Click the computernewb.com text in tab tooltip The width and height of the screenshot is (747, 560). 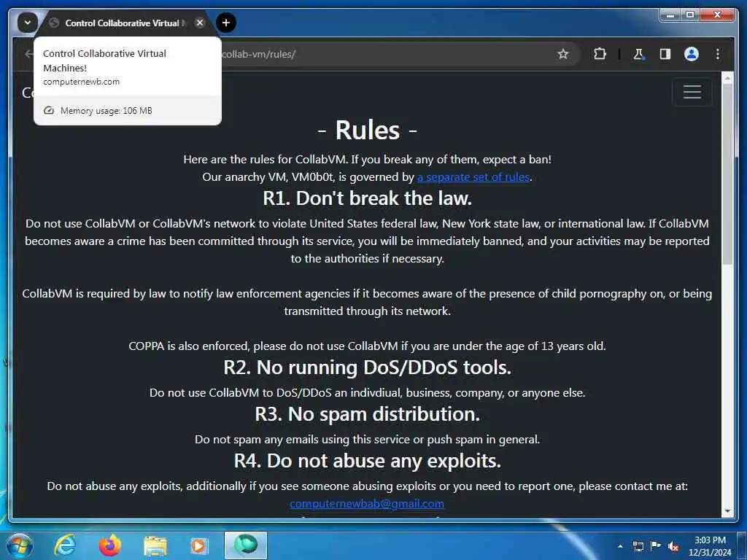pos(81,82)
